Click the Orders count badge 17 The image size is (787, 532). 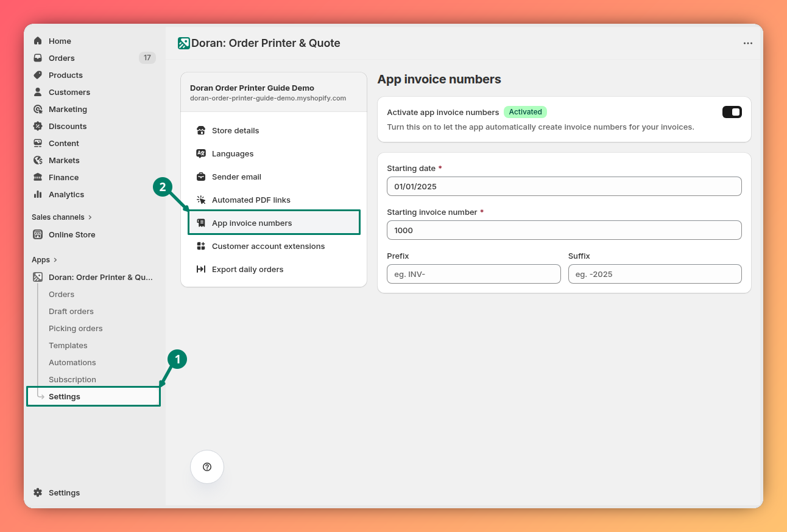(x=147, y=58)
